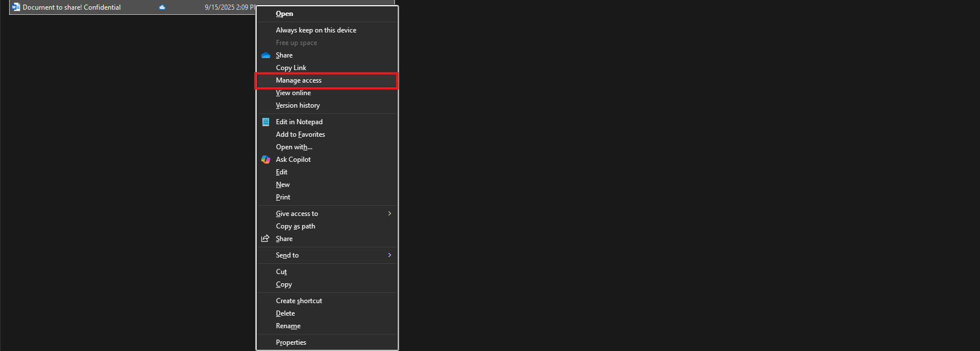Click the OneDrive cloud icon beside Share

point(266,55)
